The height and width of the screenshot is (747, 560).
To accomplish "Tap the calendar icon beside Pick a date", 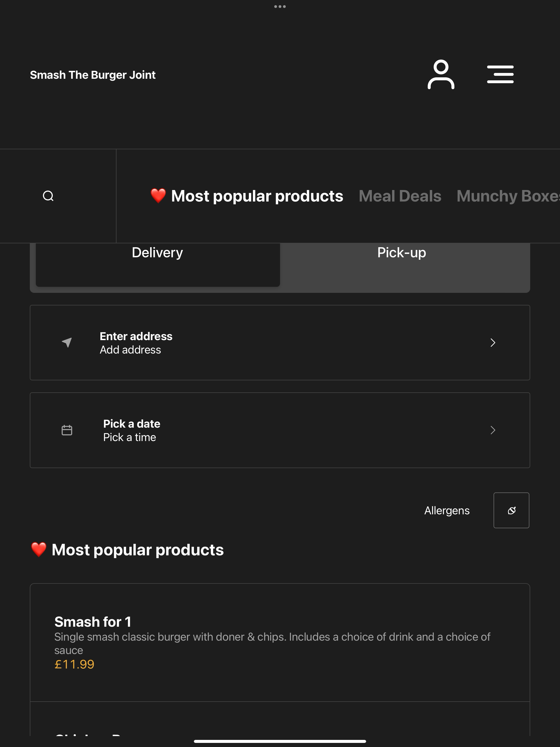I will click(67, 430).
